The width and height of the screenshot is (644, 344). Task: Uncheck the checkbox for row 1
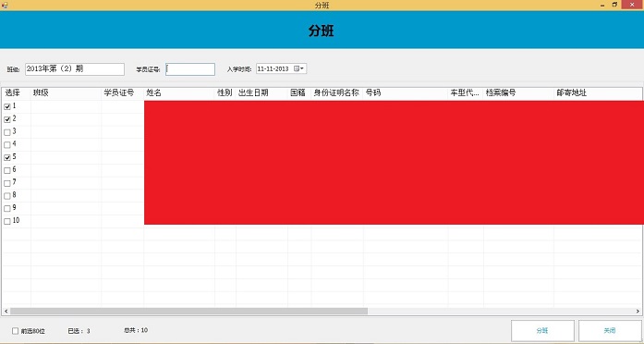tap(7, 107)
